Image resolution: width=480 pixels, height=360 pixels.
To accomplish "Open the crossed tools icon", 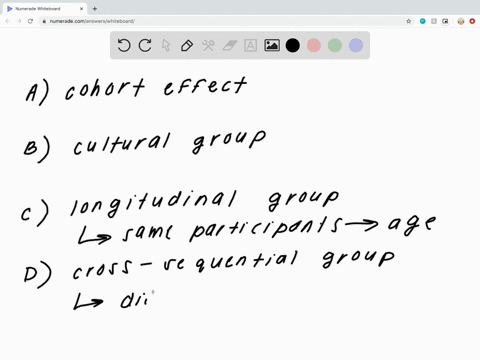I will pyautogui.click(x=208, y=45).
